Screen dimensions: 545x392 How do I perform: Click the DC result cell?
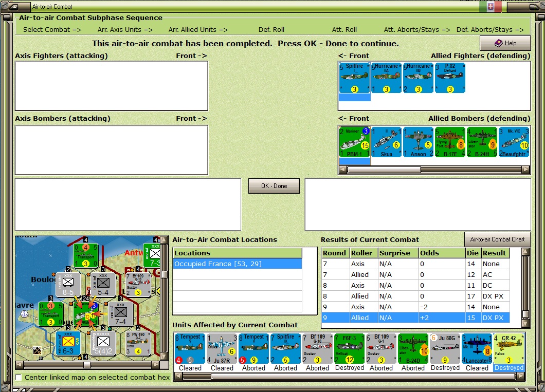point(496,286)
